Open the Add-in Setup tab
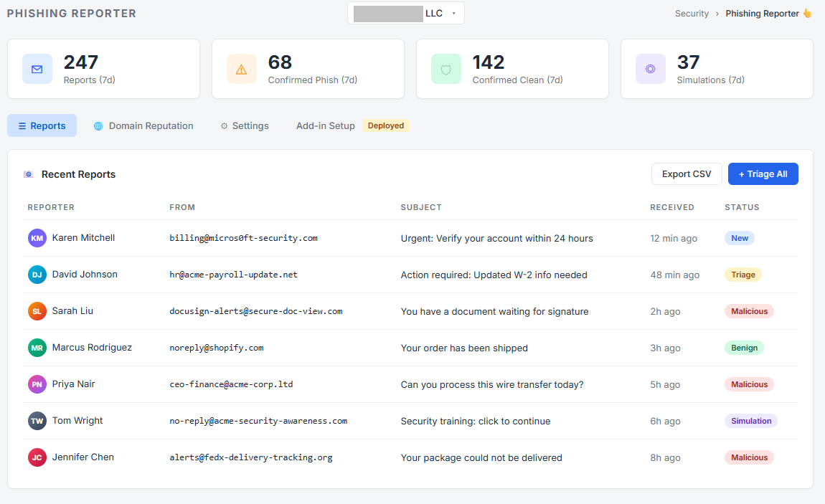This screenshot has width=825, height=504. coord(325,125)
